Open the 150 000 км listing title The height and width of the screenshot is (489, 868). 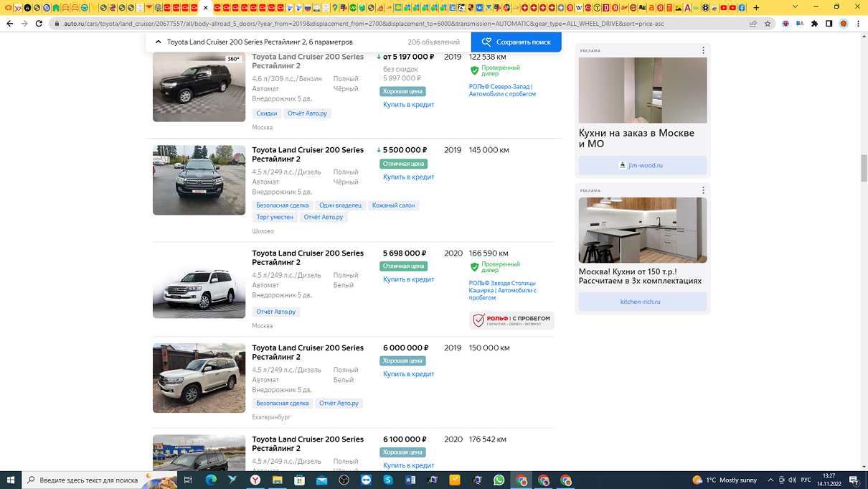[308, 352]
